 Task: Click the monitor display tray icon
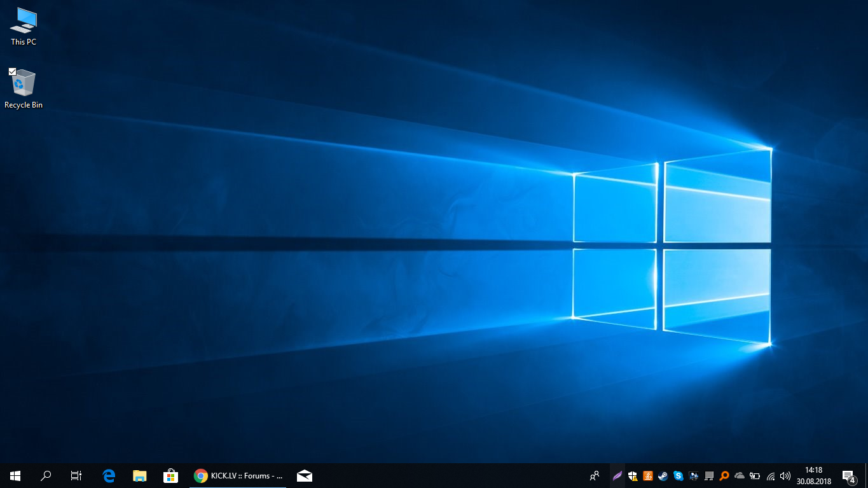pyautogui.click(x=694, y=475)
